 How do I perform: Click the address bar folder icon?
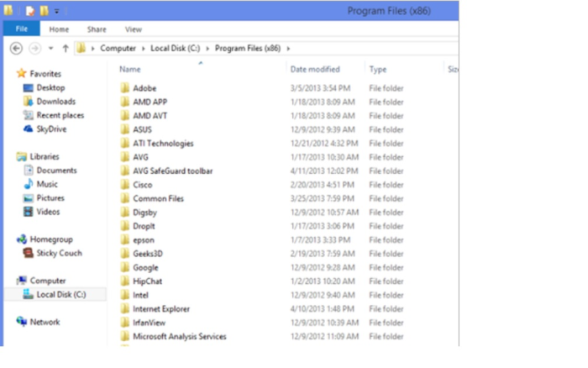(x=81, y=49)
